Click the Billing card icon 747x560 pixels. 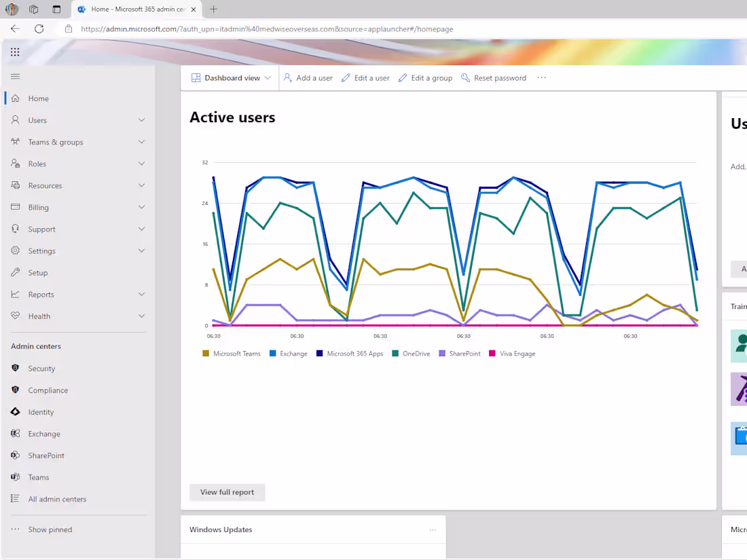coord(15,207)
